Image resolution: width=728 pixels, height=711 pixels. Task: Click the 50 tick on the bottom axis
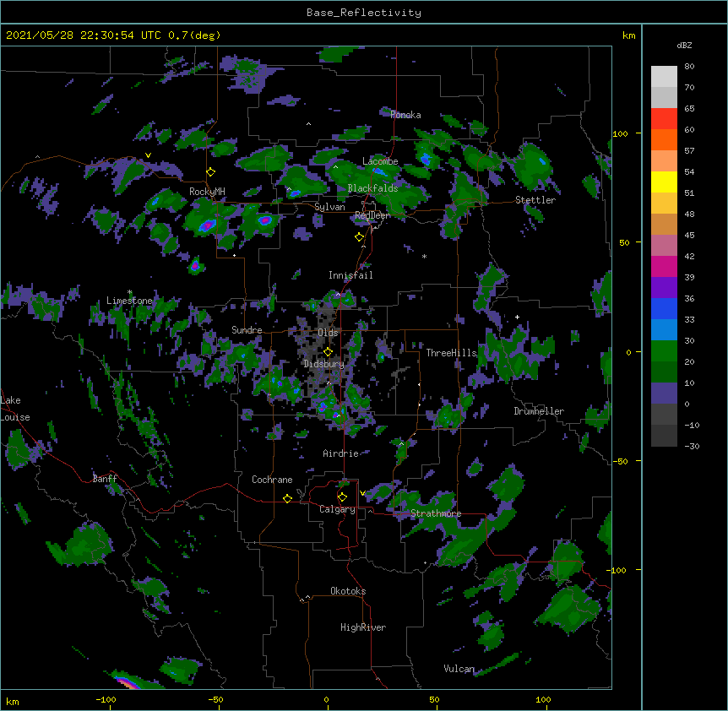[435, 699]
